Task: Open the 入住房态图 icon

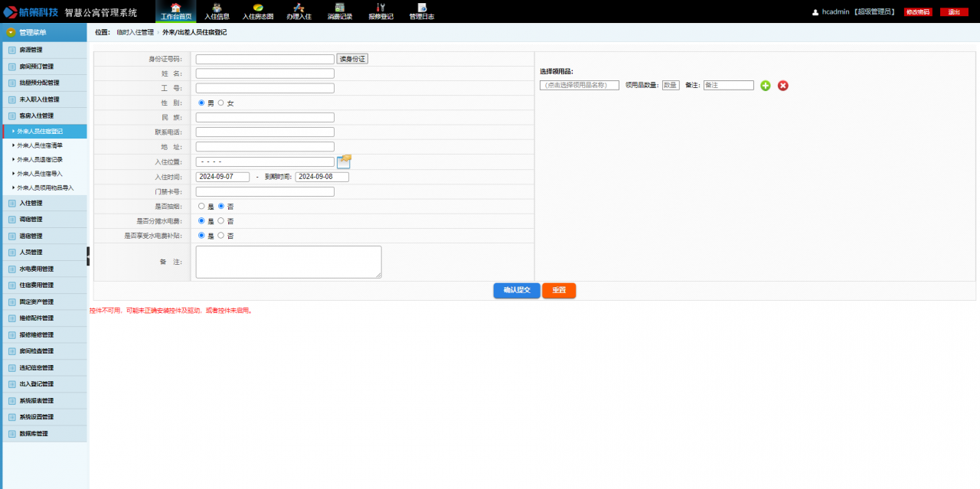Action: tap(258, 8)
